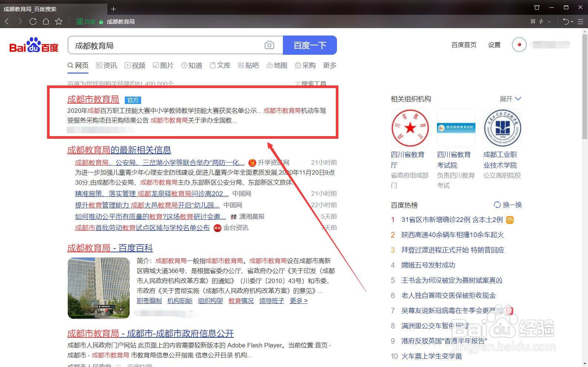Click the Baidu logo
This screenshot has height=367, width=588.
34,45
